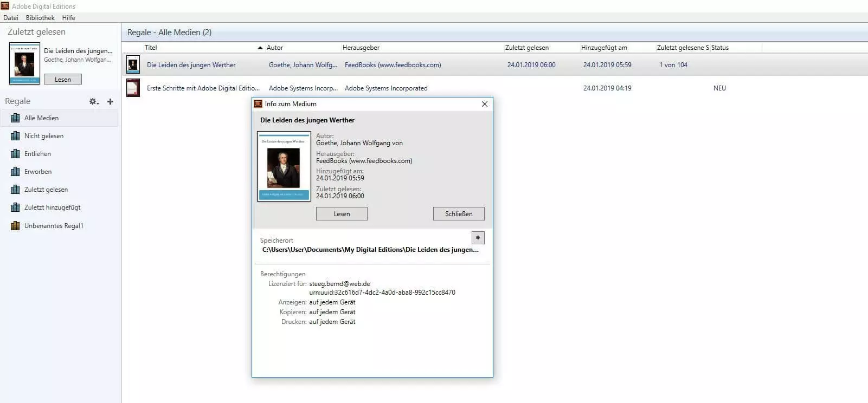Open the file location arrow button in Speicherort
The height and width of the screenshot is (403, 868).
click(x=478, y=238)
